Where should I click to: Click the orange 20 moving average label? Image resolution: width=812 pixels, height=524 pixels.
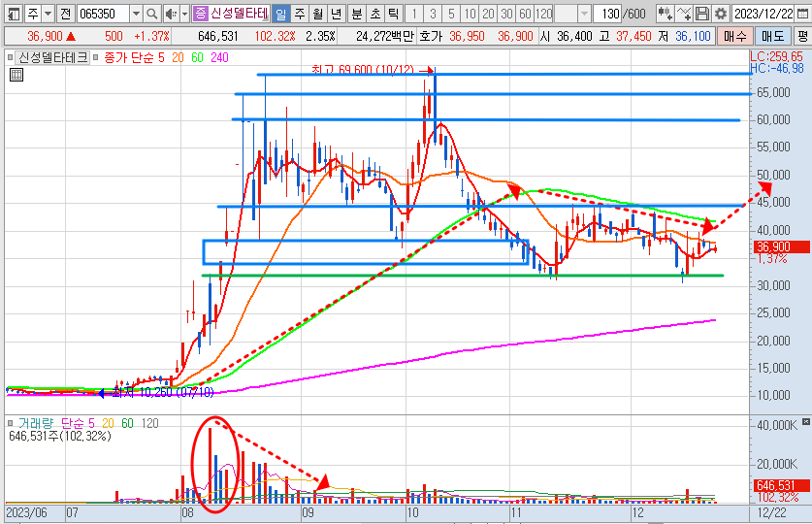coord(178,57)
